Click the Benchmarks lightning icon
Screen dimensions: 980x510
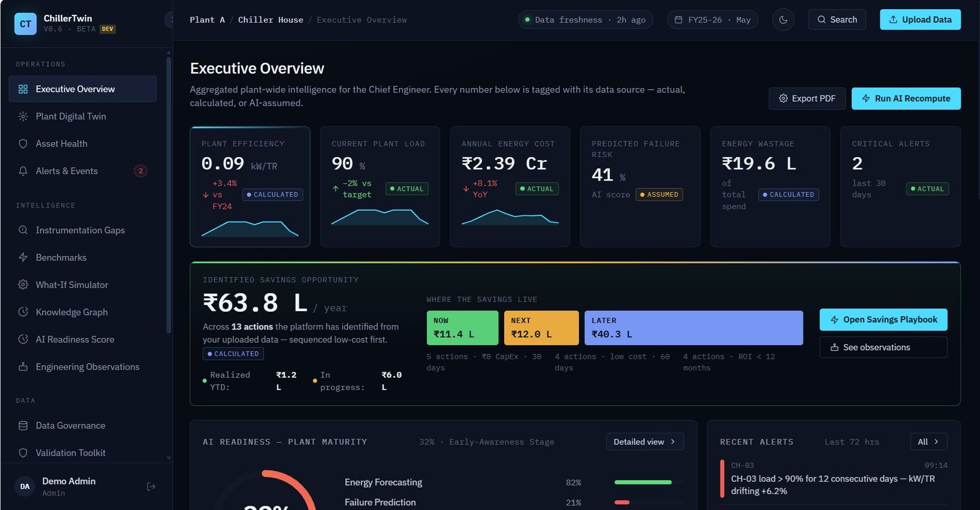point(23,258)
